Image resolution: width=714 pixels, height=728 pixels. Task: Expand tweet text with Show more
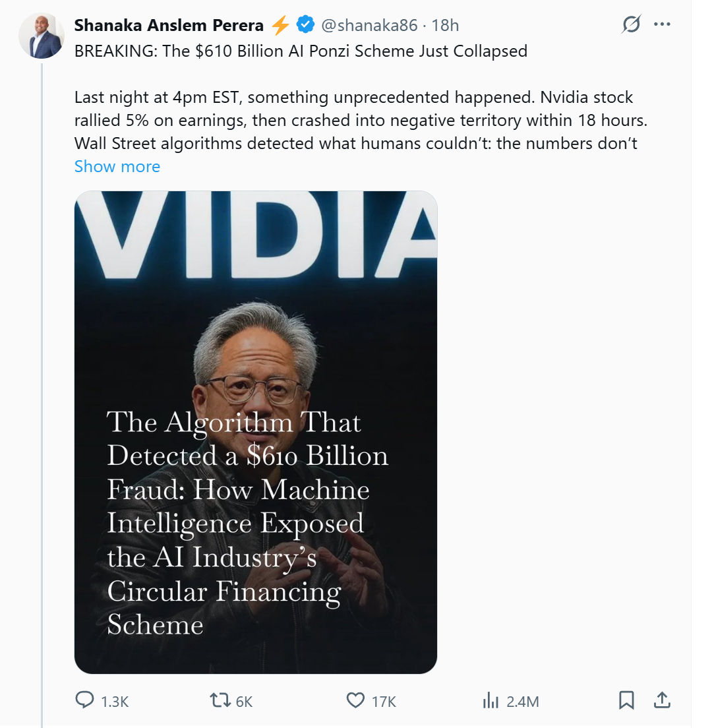pyautogui.click(x=117, y=166)
